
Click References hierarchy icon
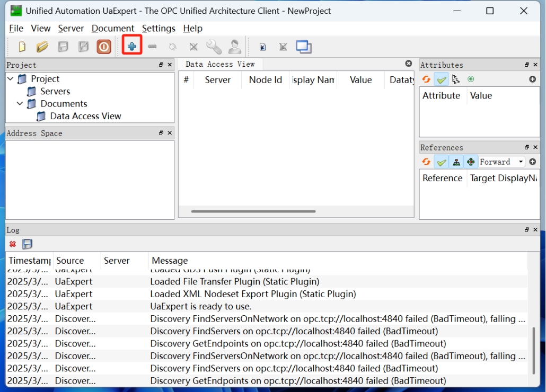pyautogui.click(x=456, y=162)
